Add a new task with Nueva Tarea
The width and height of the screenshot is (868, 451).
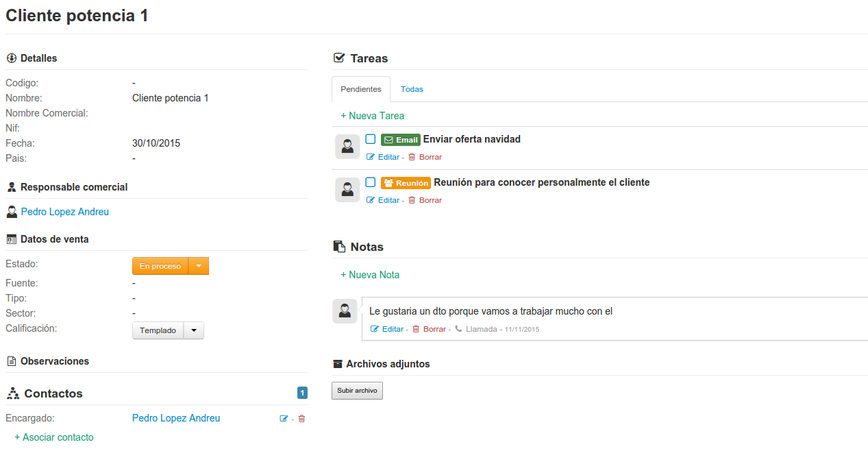click(373, 116)
